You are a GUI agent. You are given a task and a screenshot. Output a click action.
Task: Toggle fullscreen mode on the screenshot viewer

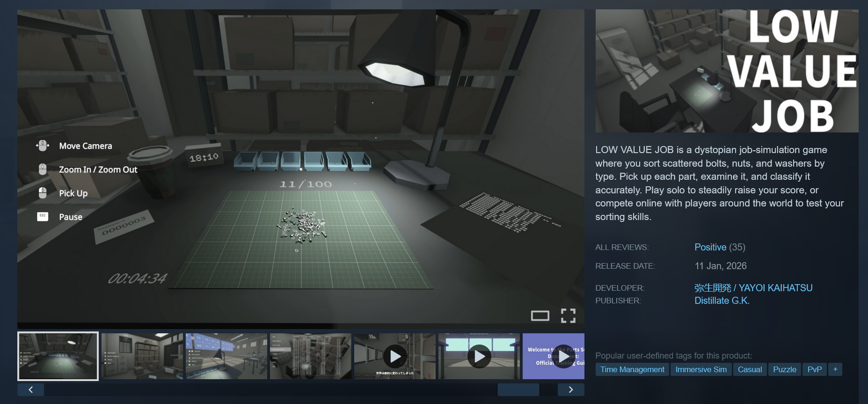(x=568, y=316)
